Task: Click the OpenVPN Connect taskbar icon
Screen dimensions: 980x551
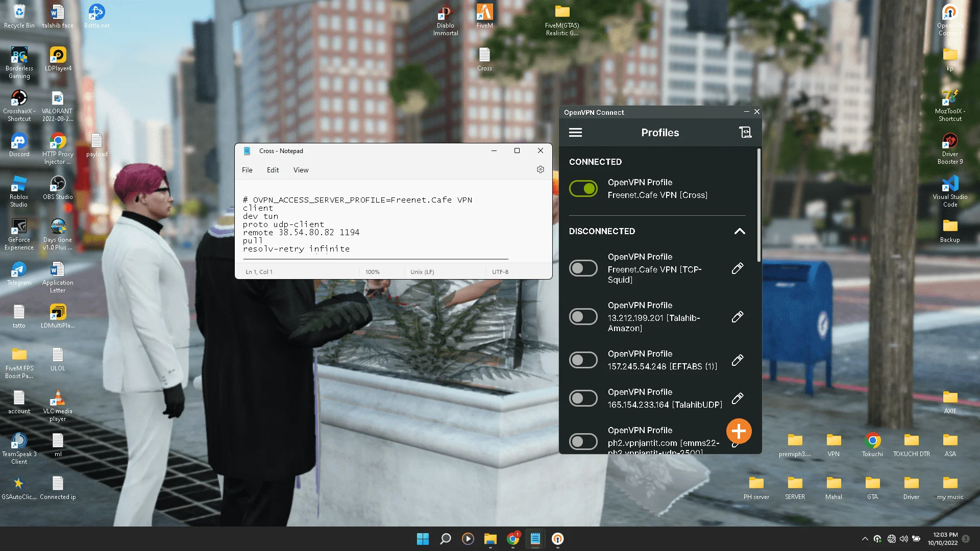Action: 558,539
